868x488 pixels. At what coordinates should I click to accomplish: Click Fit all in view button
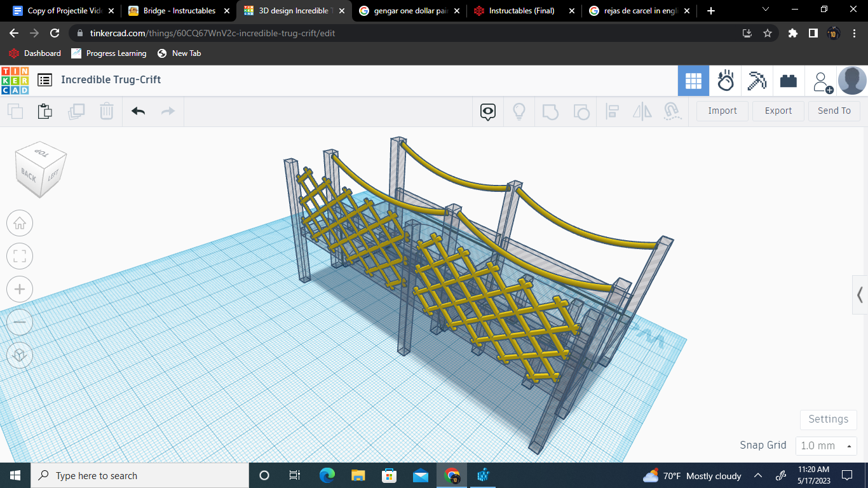pos(20,256)
